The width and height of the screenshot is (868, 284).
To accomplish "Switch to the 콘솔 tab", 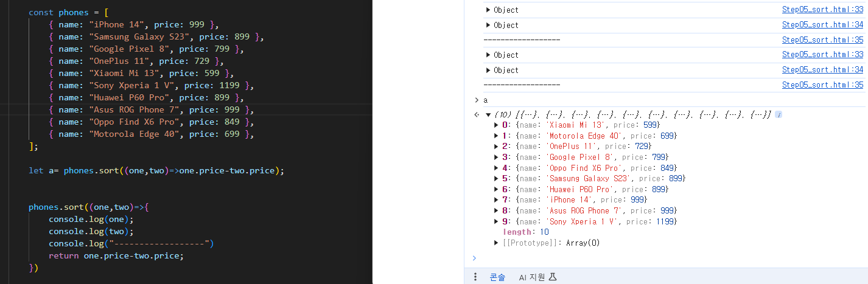I will tap(497, 277).
